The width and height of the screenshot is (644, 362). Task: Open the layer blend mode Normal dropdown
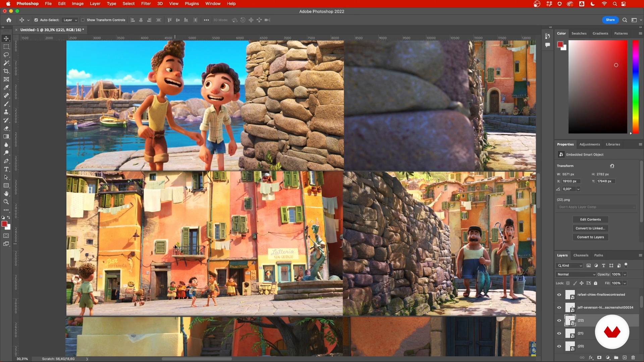pyautogui.click(x=576, y=275)
